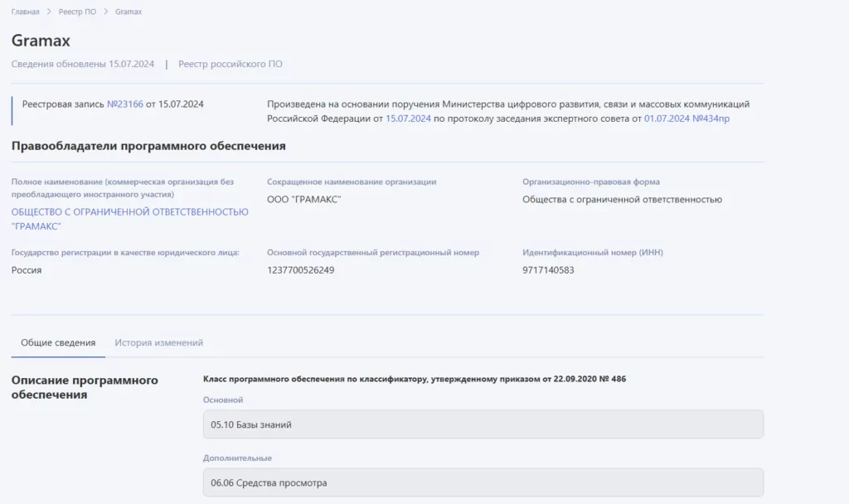The height and width of the screenshot is (504, 849).
Task: Switch to the История изменений tab
Action: click(x=158, y=342)
